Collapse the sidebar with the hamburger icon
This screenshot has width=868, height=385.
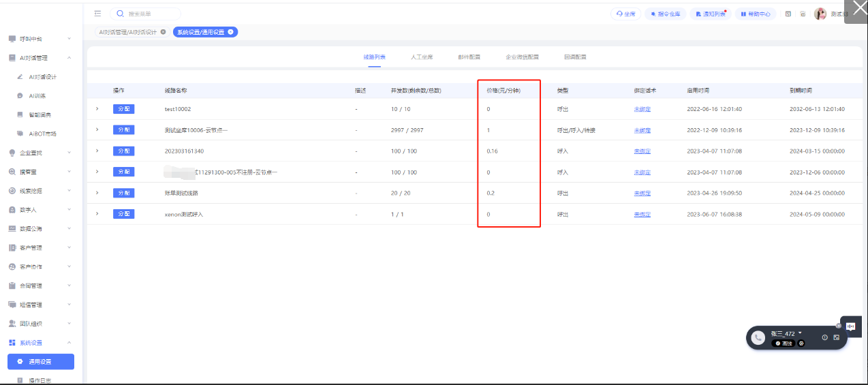[98, 14]
